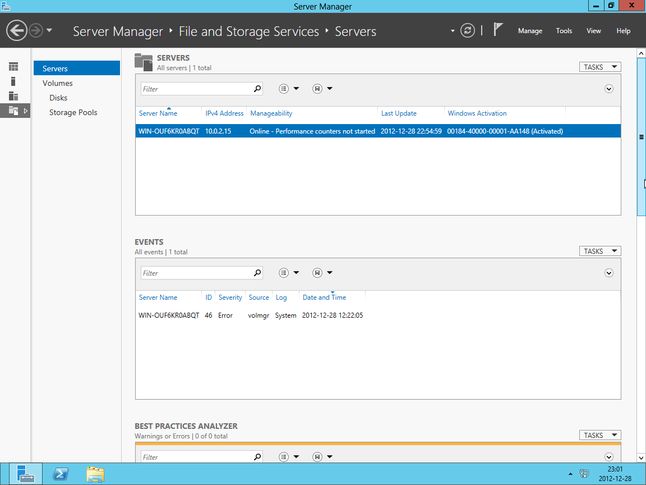This screenshot has width=646, height=485.
Task: Refresh Server Manager with the refresh icon
Action: coord(467,30)
